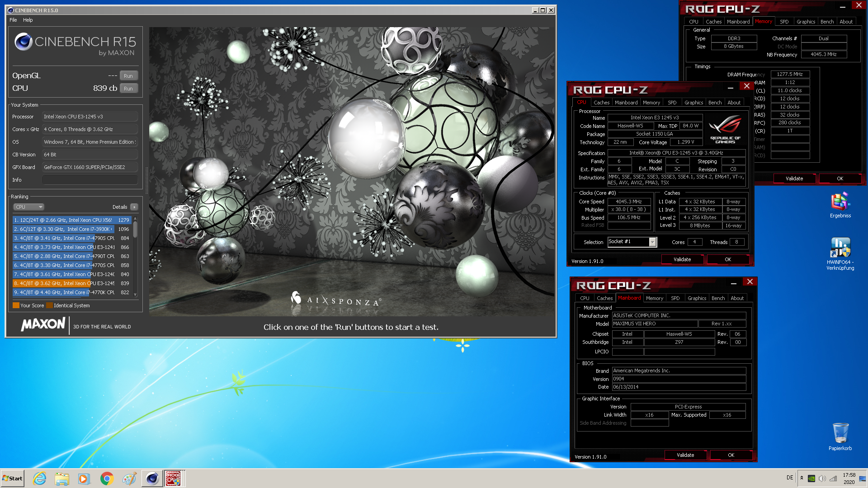The image size is (868, 488).
Task: Switch to Cinebench taskbar button
Action: point(152,478)
